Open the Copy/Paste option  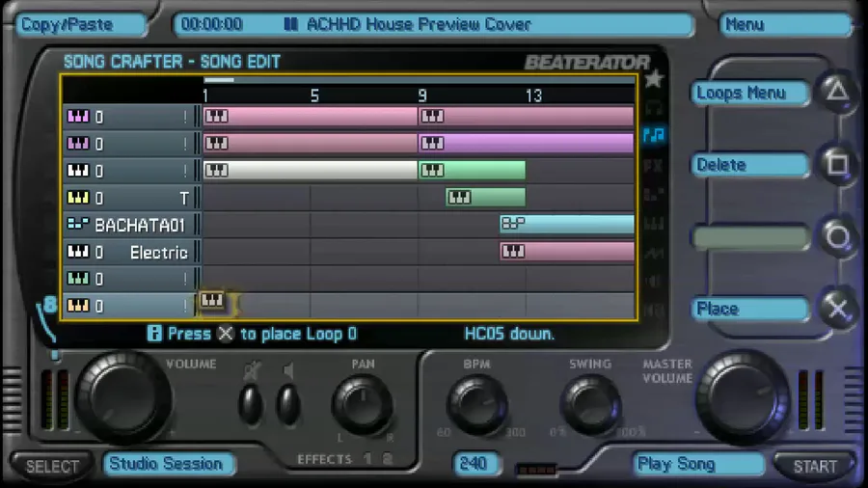(81, 25)
